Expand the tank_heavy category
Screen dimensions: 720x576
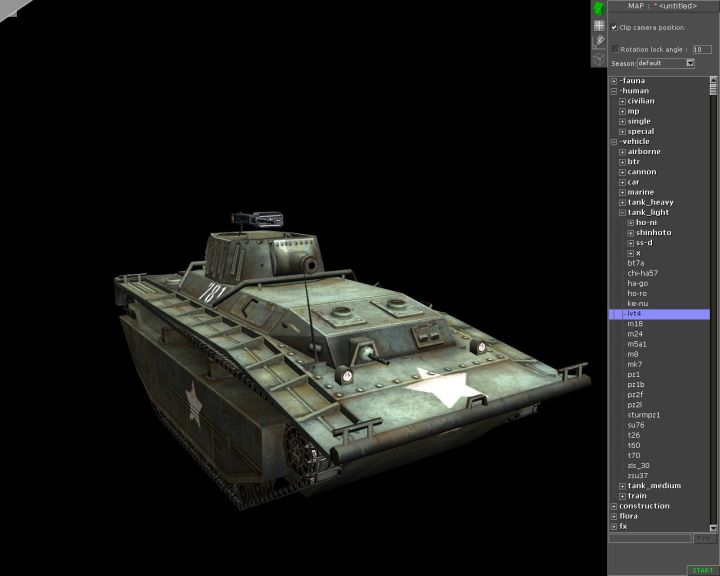point(622,202)
